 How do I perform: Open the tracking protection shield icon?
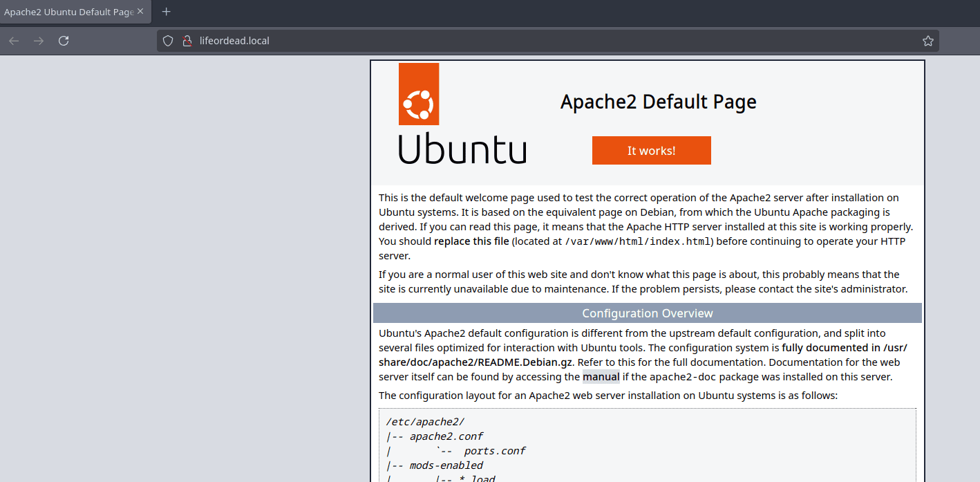tap(168, 41)
